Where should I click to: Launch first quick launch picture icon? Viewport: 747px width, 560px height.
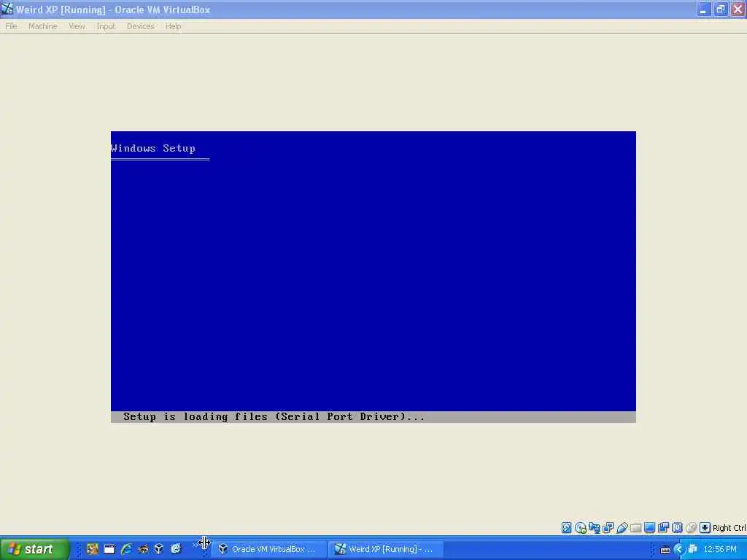click(x=93, y=549)
